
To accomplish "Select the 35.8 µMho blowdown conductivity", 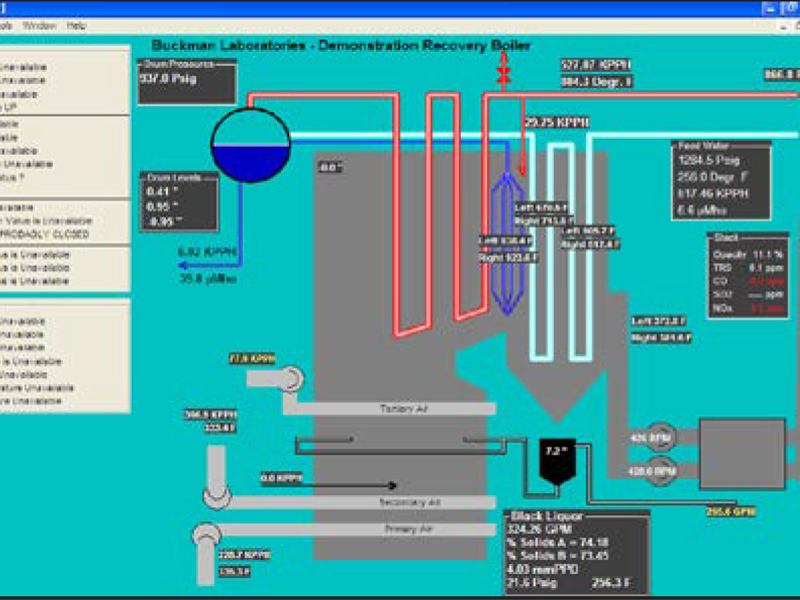I will (208, 279).
